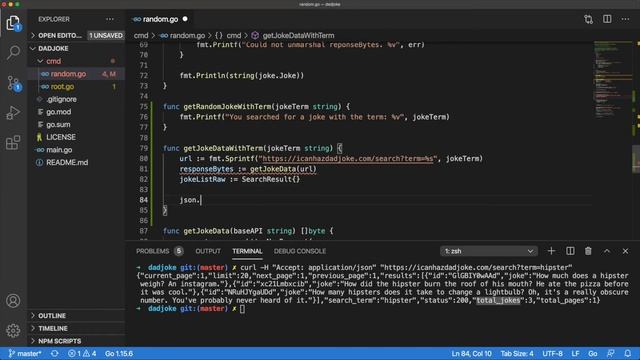Open notifications bell in status bar
Viewport: 640px width, 360px height.
click(628, 353)
